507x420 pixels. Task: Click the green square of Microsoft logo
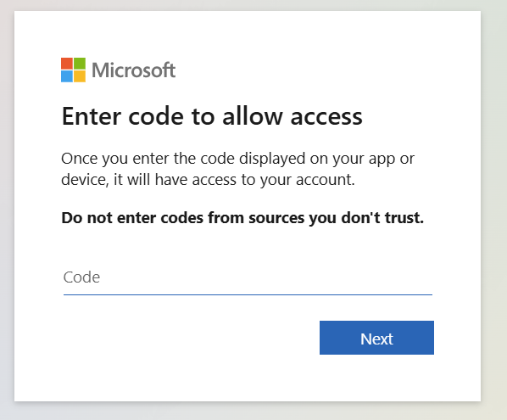click(x=80, y=64)
